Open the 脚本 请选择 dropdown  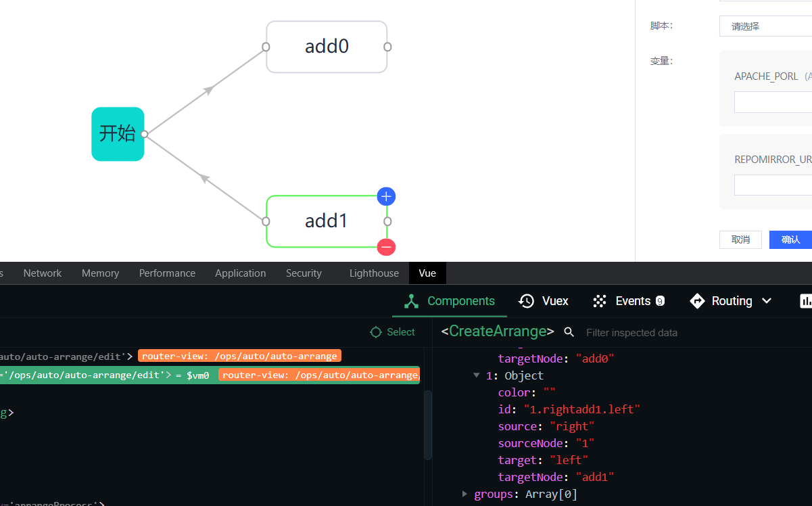[765, 26]
